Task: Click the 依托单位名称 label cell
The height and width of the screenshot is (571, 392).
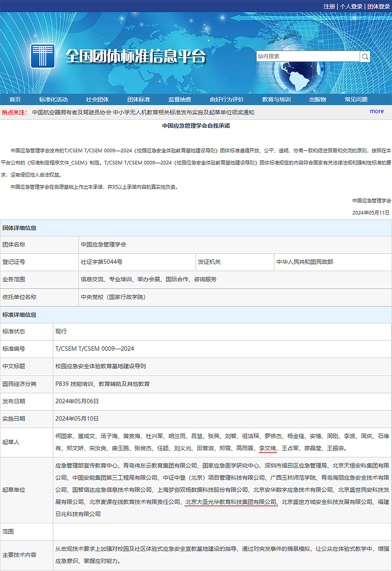Action: click(39, 297)
